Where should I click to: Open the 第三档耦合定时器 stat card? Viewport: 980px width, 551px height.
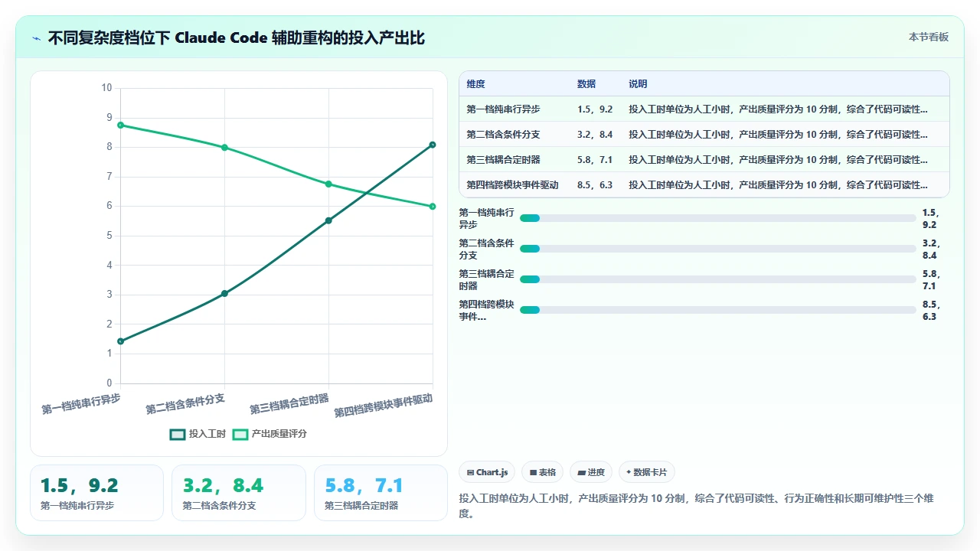tap(381, 493)
